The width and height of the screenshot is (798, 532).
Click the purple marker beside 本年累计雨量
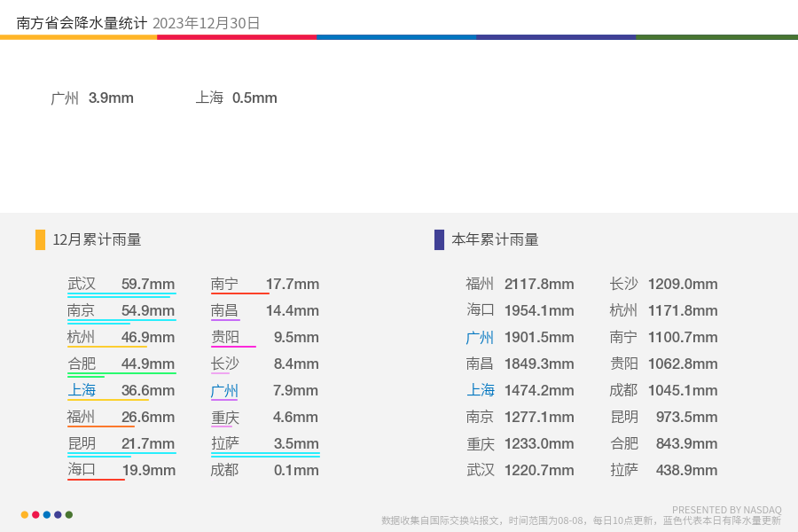pyautogui.click(x=439, y=239)
